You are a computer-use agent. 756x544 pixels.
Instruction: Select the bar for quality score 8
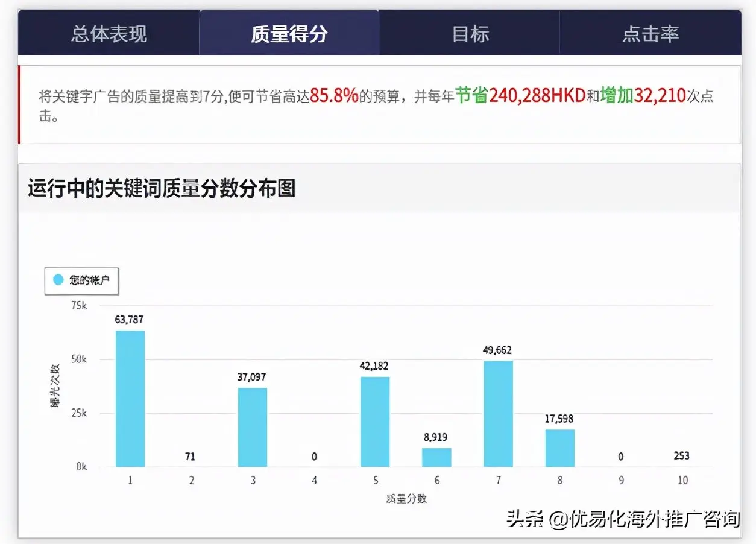tap(559, 448)
